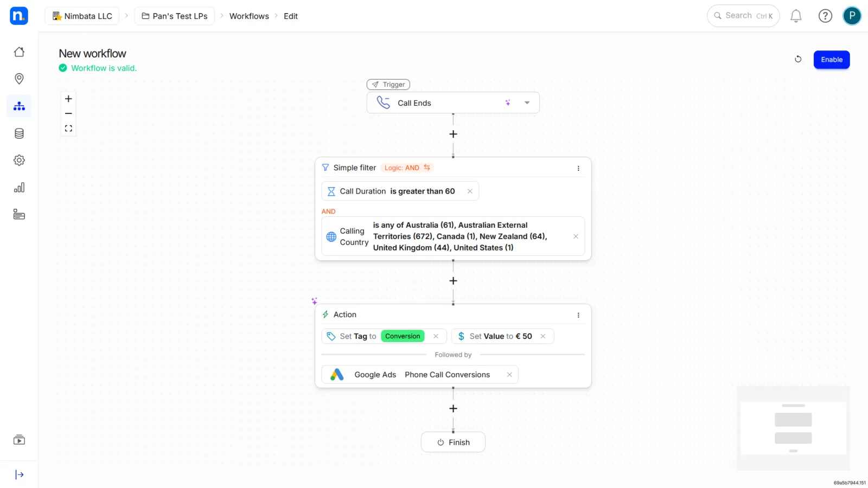Click the New workflow title
The image size is (868, 488).
pos(92,54)
